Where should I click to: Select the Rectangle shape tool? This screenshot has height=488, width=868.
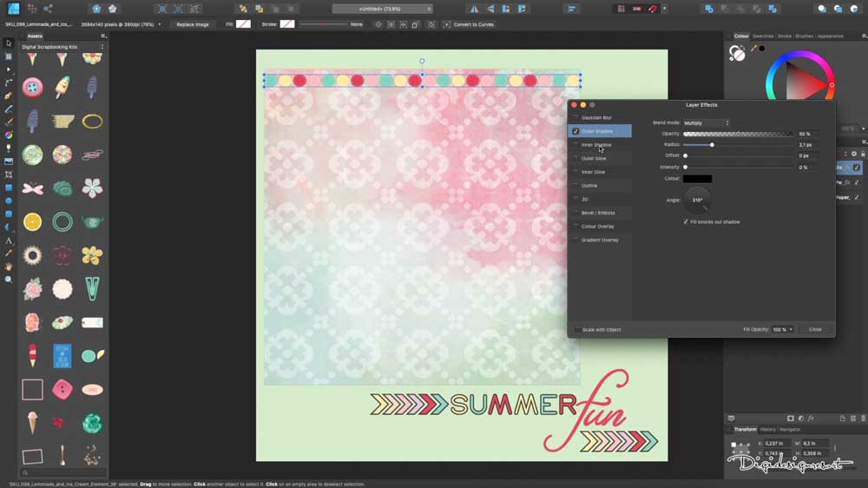pyautogui.click(x=9, y=188)
